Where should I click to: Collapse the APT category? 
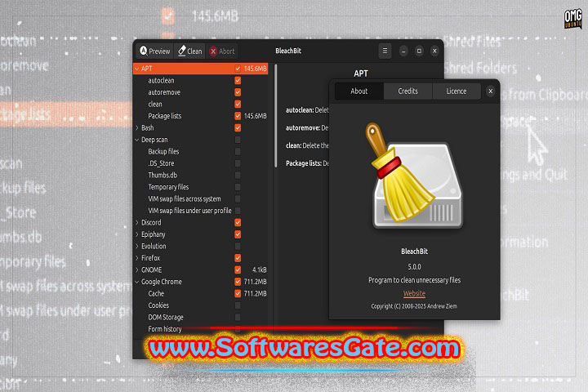click(x=137, y=69)
